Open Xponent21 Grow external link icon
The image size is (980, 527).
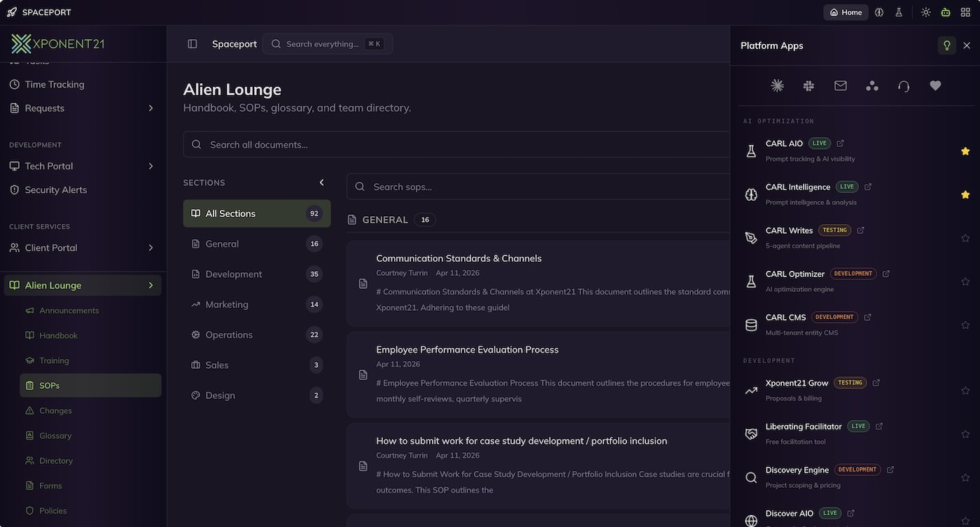click(876, 383)
